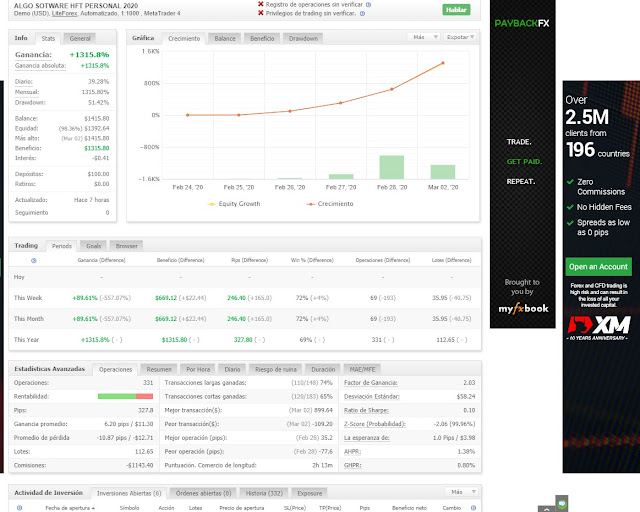The width and height of the screenshot is (640, 512).
Task: Click the green Hablar button
Action: 456,10
